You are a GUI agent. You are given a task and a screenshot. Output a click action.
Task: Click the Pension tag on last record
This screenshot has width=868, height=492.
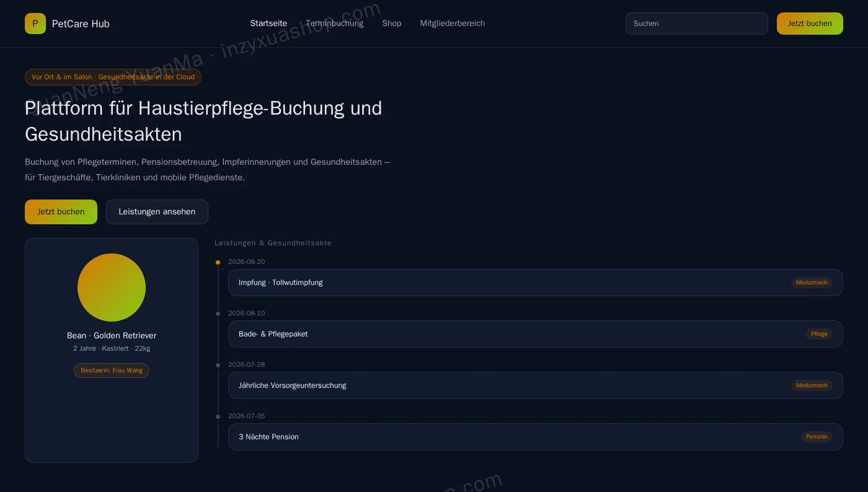[x=817, y=437]
